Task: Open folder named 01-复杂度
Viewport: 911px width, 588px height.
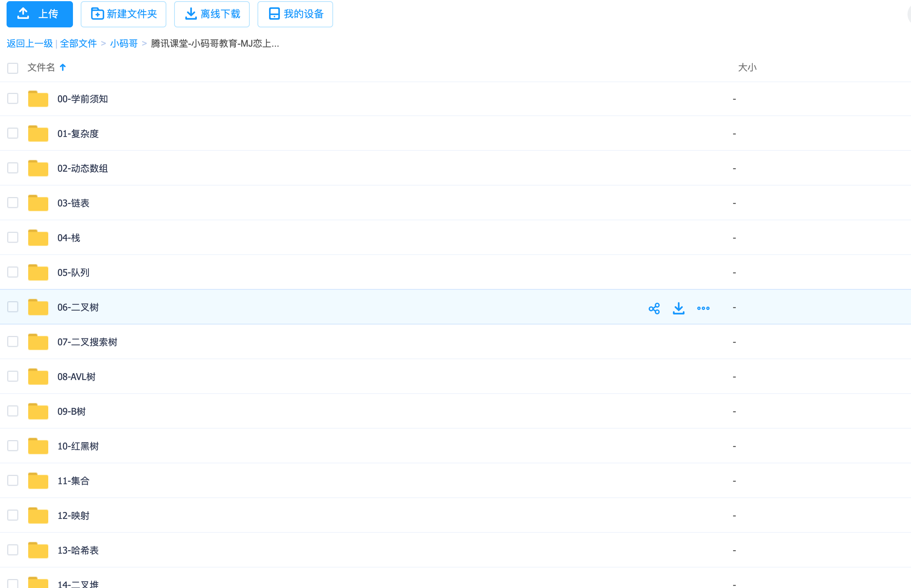Action: coord(78,134)
